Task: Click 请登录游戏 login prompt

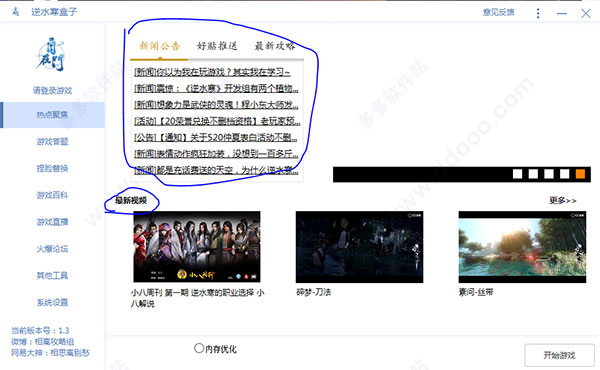Action: tap(52, 91)
